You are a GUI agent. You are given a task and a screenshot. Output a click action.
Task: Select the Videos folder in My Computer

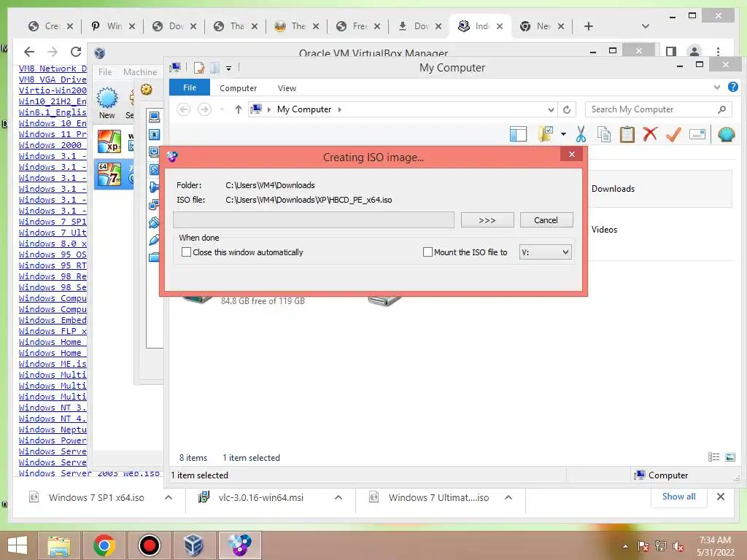pyautogui.click(x=604, y=230)
